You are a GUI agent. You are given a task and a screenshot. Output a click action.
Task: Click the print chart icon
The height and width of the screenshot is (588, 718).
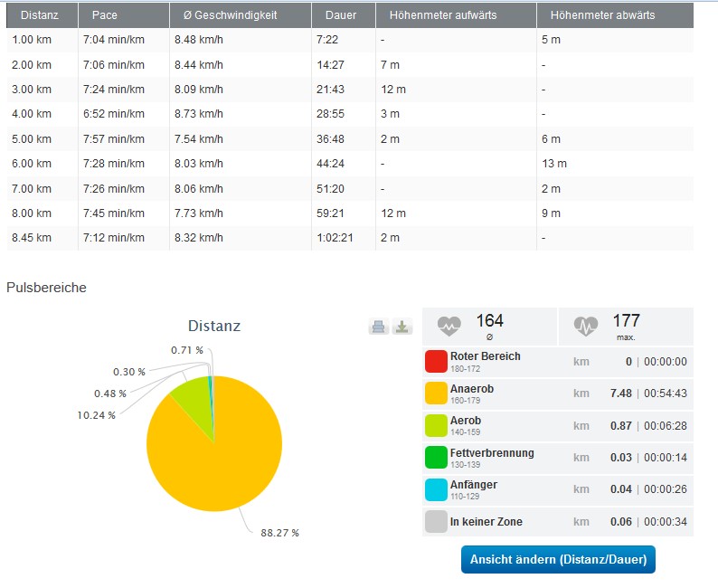pyautogui.click(x=378, y=327)
